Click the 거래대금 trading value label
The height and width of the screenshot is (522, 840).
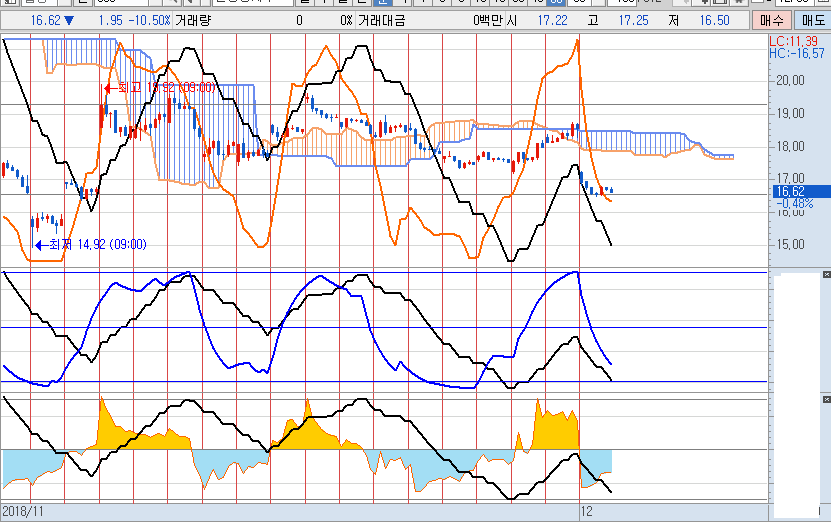pyautogui.click(x=381, y=20)
